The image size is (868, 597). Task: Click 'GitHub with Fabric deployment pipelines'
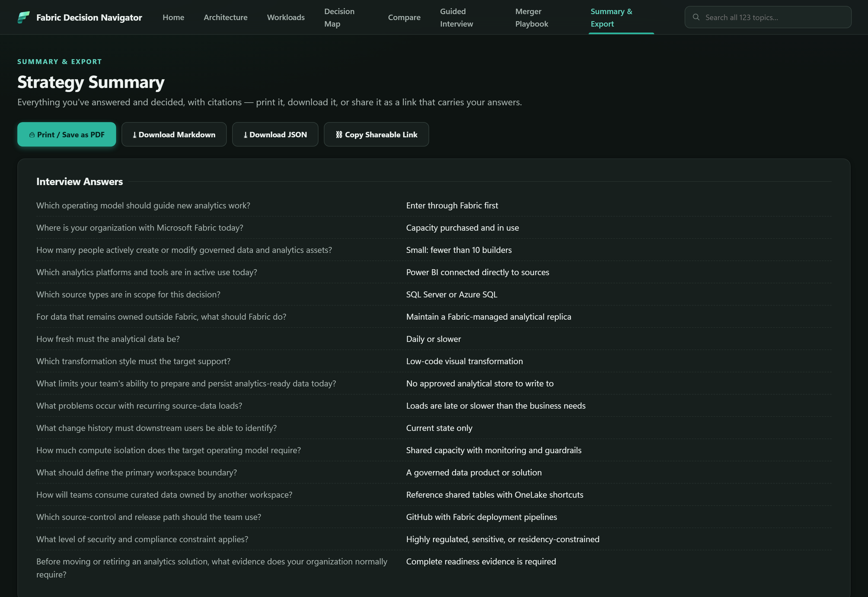pos(481,517)
